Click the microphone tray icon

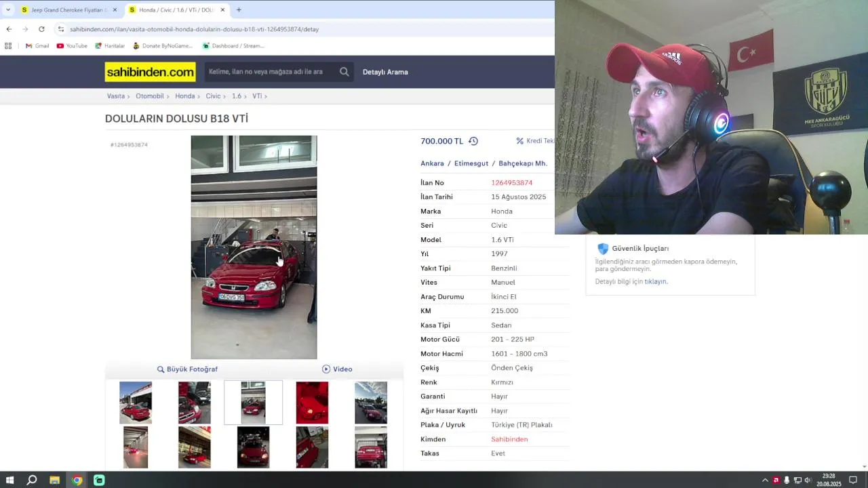point(787,480)
